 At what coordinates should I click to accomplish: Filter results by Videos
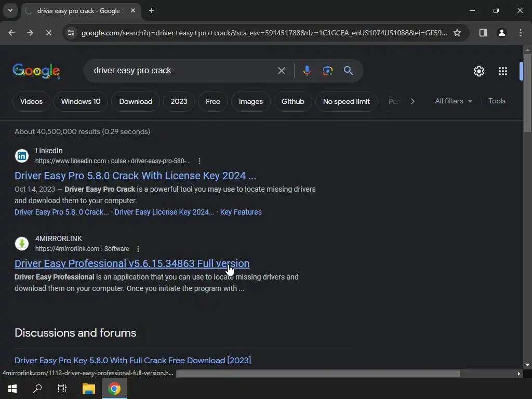[31, 101]
